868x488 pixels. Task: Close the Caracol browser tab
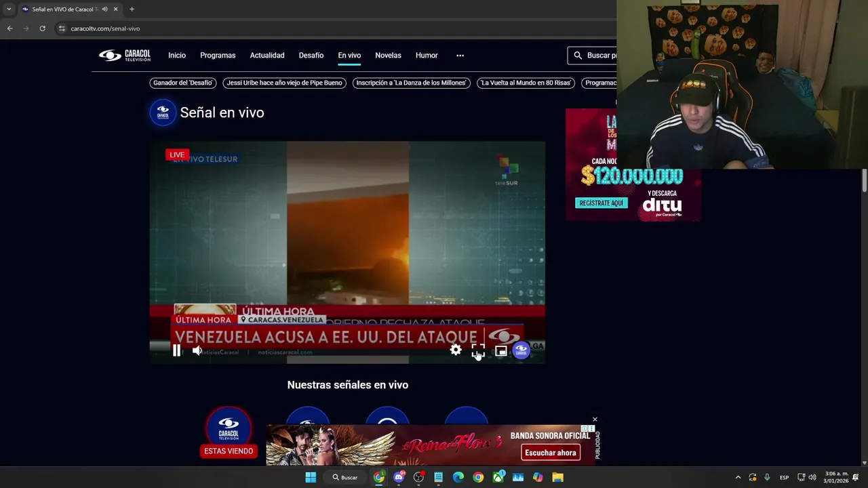pyautogui.click(x=115, y=9)
